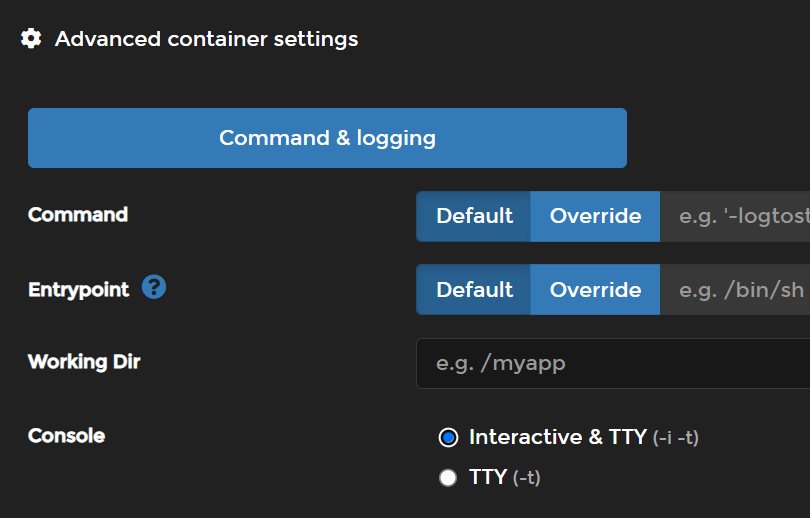Screen dimensions: 810x518
Task: Select the Interactive & TTY radio button
Action: (448, 437)
